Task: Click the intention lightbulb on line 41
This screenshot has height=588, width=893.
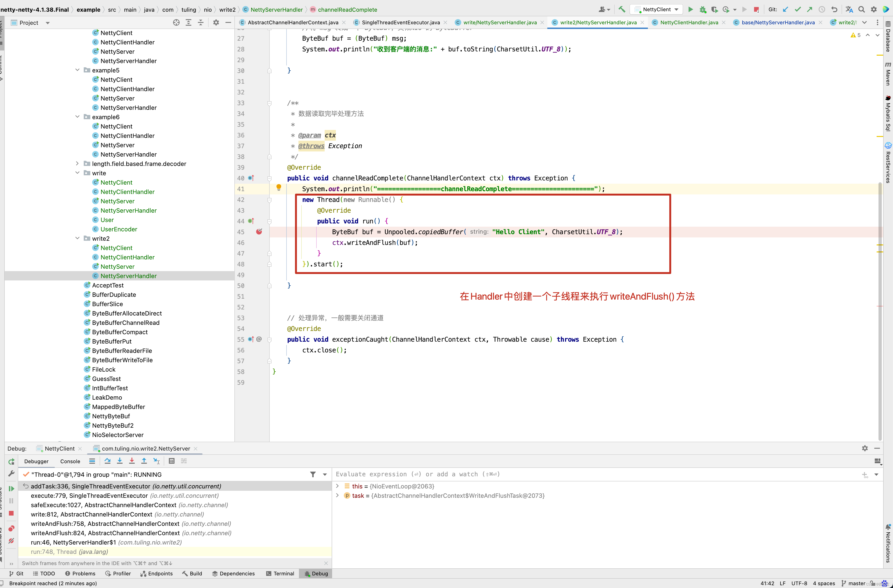Action: [278, 187]
